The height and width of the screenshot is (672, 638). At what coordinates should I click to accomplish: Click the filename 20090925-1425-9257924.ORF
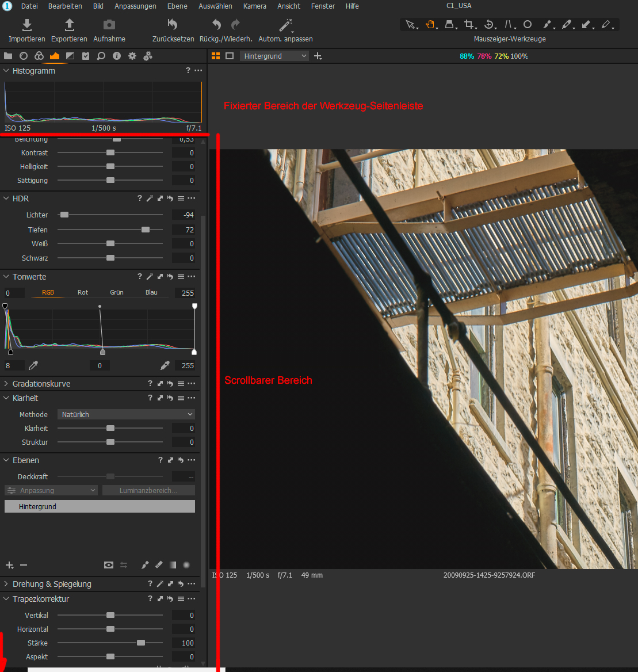tap(490, 575)
